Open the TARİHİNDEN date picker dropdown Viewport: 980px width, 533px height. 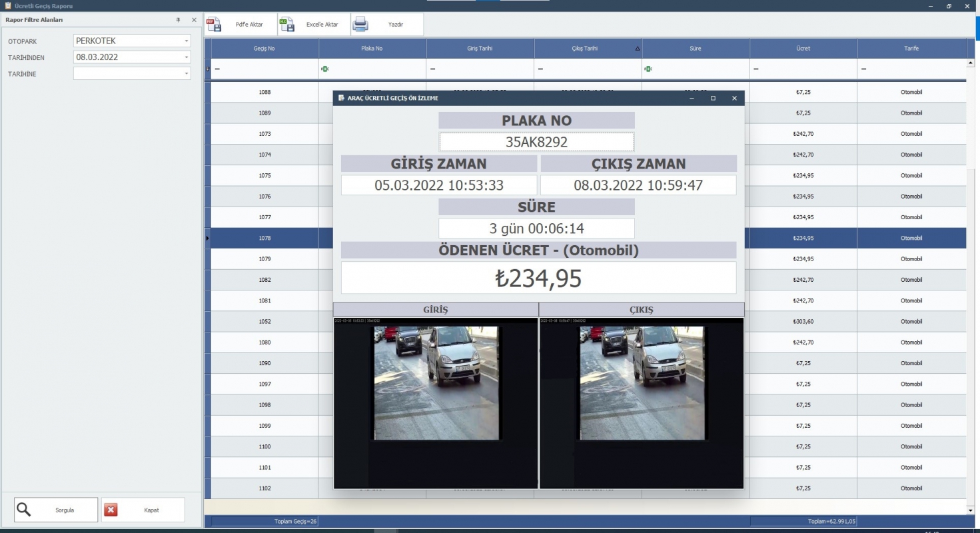click(187, 57)
